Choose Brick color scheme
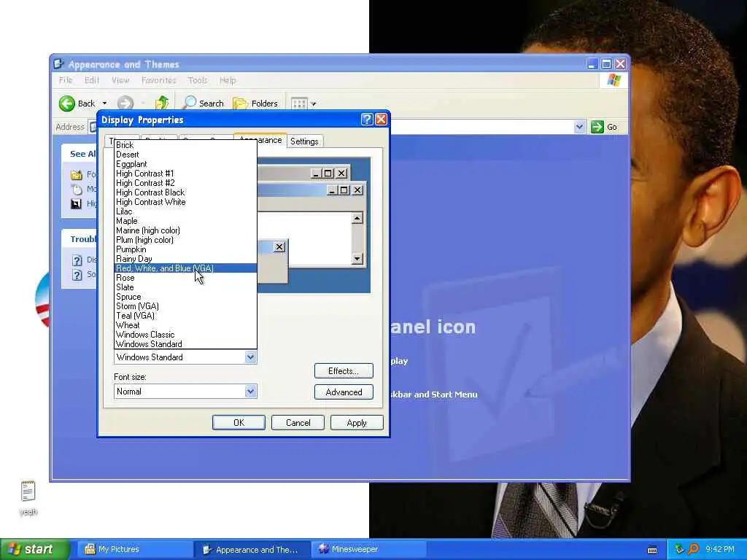Screen dimensions: 747x560 (186, 145)
